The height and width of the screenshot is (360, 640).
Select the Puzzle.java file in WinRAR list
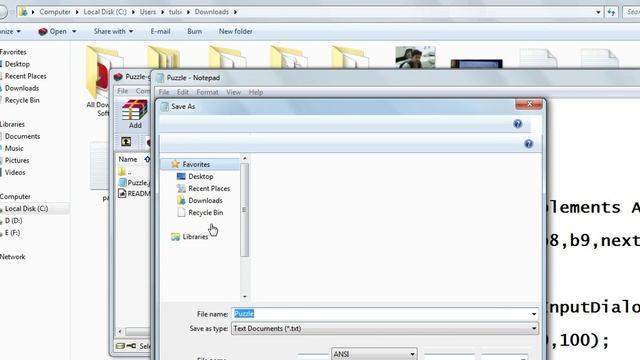[134, 182]
